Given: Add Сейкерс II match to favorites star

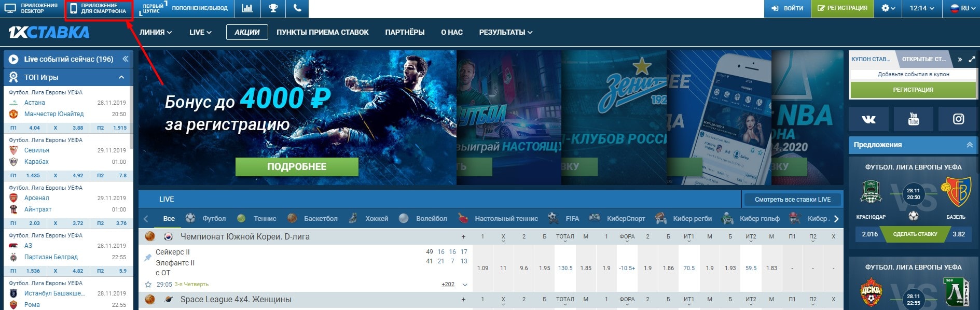Looking at the screenshot, I should pyautogui.click(x=148, y=285).
